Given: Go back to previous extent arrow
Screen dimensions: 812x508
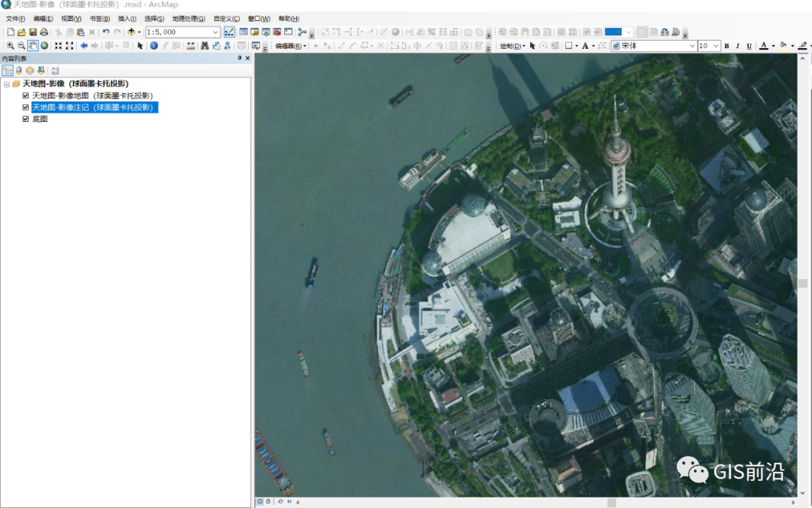Looking at the screenshot, I should pyautogui.click(x=83, y=46).
